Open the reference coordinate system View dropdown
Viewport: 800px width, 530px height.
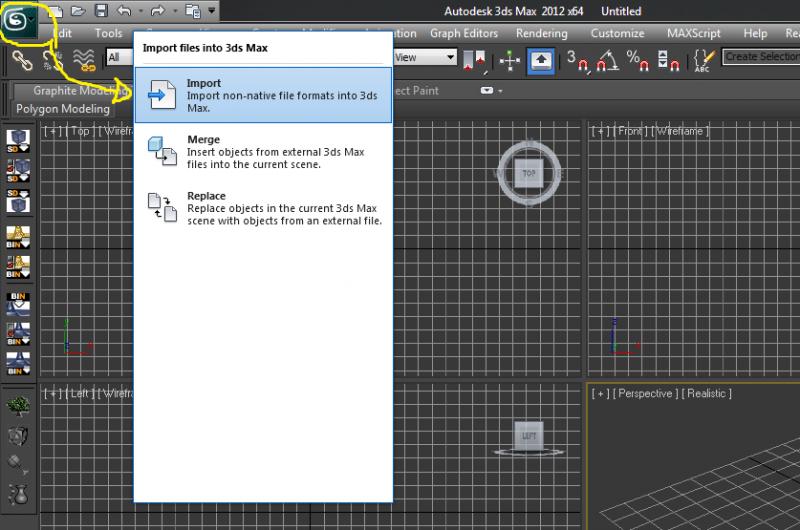424,58
